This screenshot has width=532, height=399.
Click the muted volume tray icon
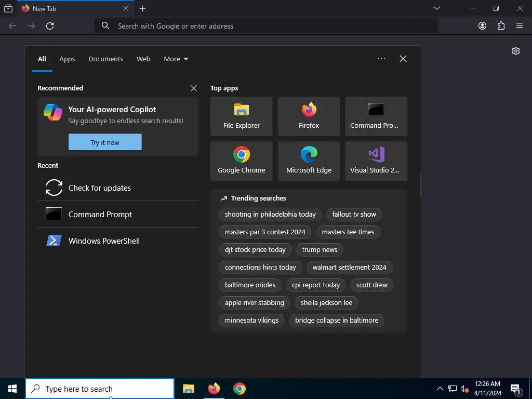(464, 389)
